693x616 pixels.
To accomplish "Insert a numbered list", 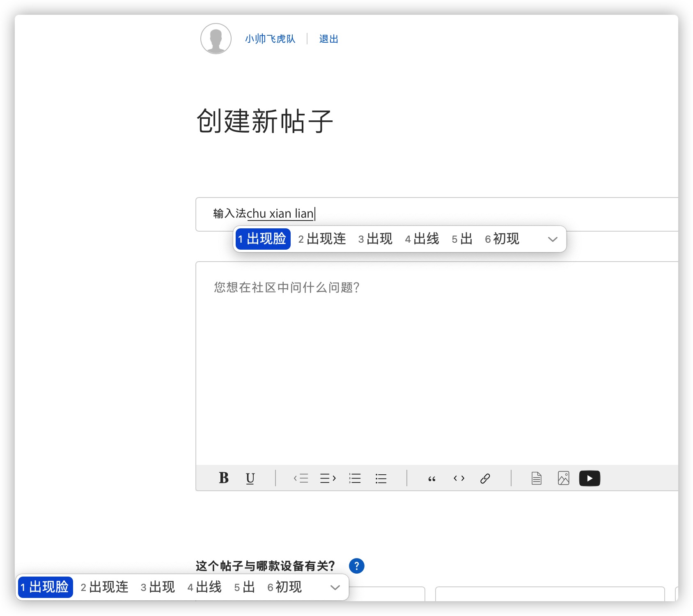I will click(355, 478).
